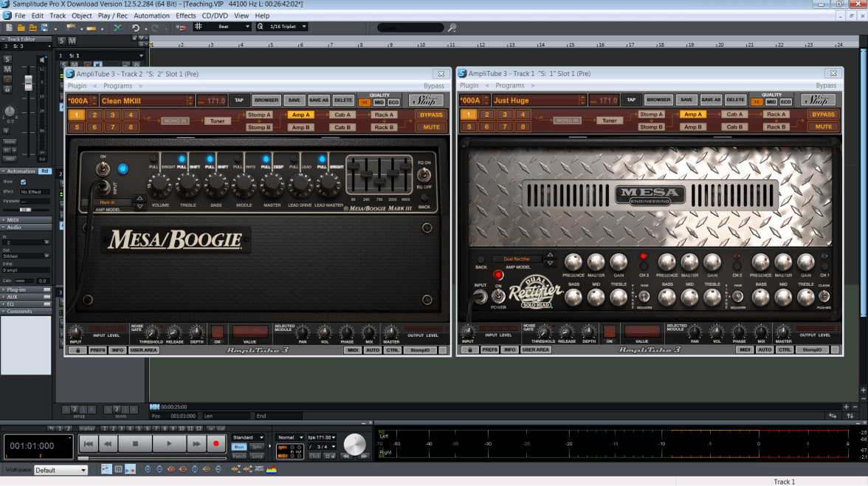Viewport: 868px width, 486px height.
Task: Click the Undo arrow in the main toolbar
Action: click(136, 28)
